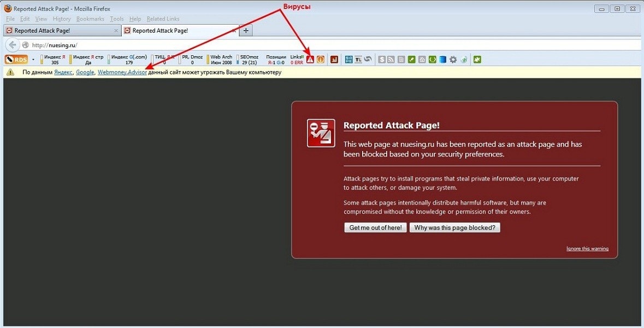Open a new tab with plus button
Screen dimensions: 644x328
coord(246,31)
